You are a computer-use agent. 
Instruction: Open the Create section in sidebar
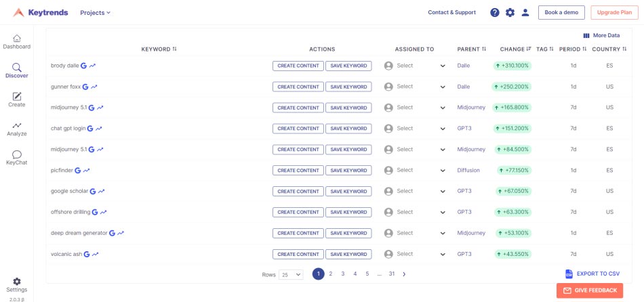pyautogui.click(x=17, y=100)
